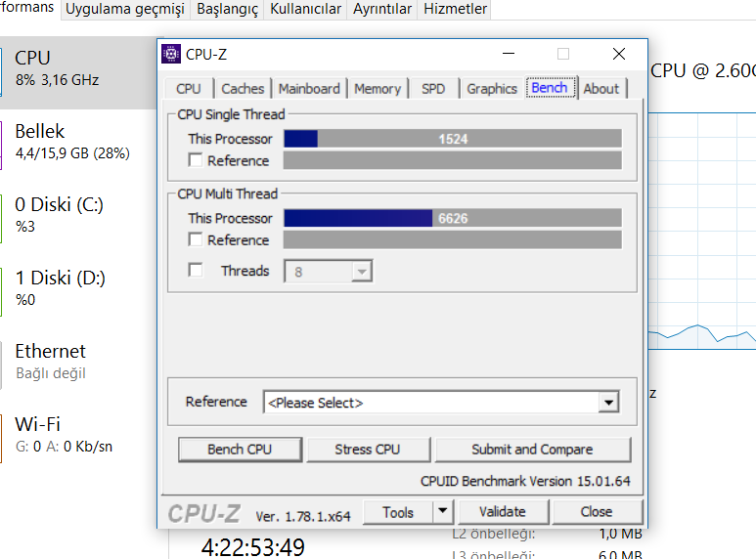Viewport: 756px width, 559px height.
Task: Open Ayrıntılar tab in Task Manager
Action: coord(382,9)
